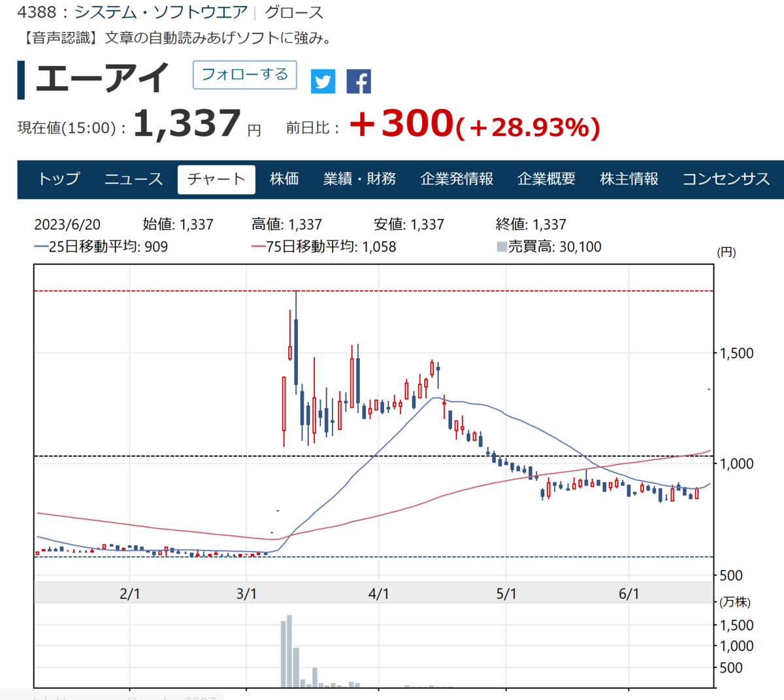Click the 現在値(15:00) label

point(72,127)
